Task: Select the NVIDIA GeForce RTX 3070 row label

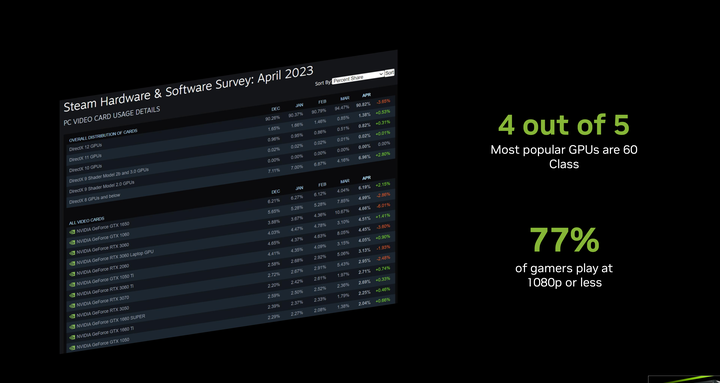Action: 103,302
